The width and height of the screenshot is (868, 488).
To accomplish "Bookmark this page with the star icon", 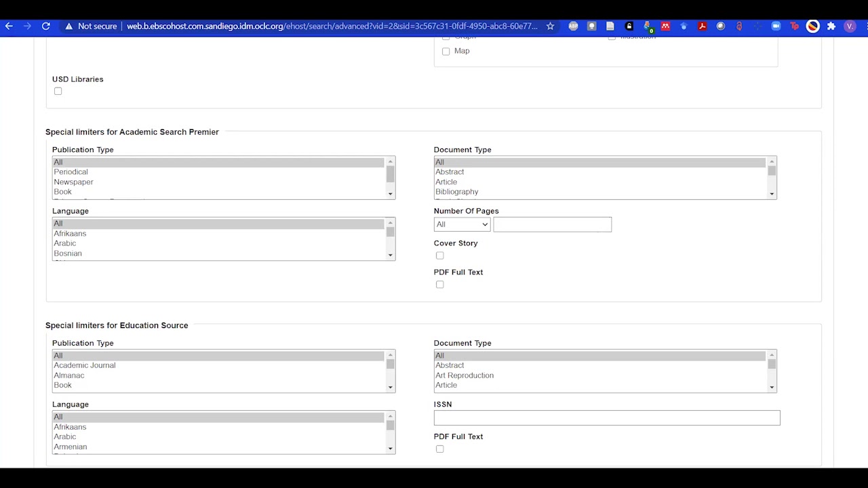I will (550, 26).
